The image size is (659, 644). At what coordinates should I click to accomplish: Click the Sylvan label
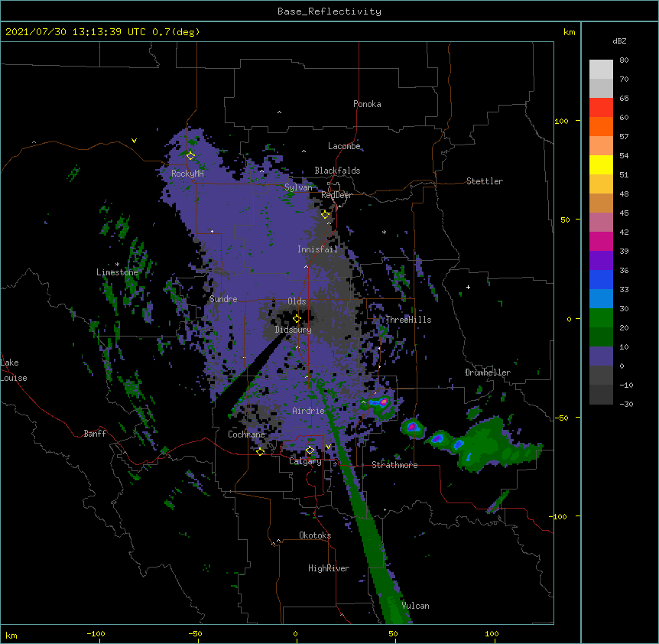coord(298,187)
